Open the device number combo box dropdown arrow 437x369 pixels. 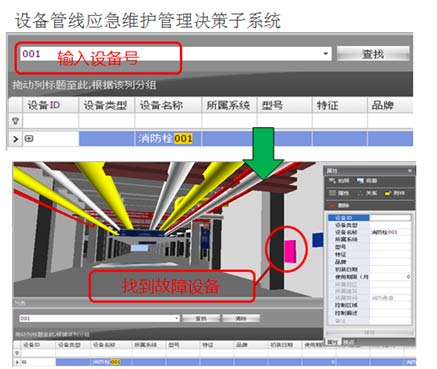pos(326,53)
